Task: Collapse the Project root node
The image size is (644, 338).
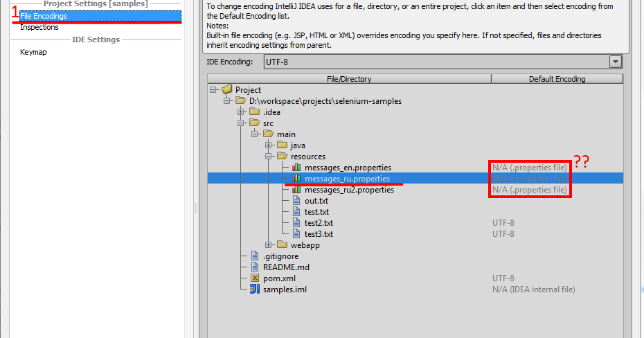Action: (213, 89)
